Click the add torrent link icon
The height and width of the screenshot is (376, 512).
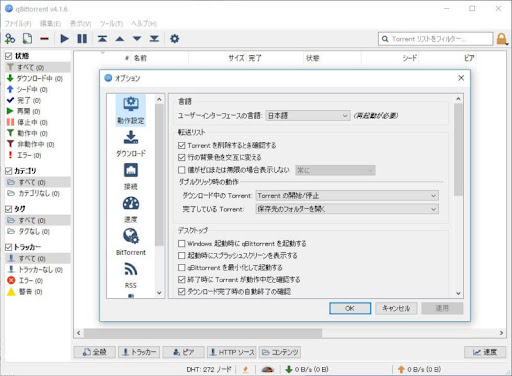tap(10, 39)
